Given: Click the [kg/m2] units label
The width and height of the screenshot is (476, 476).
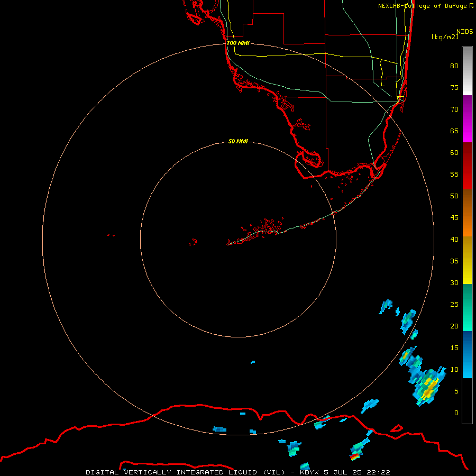Looking at the screenshot, I should 445,37.
